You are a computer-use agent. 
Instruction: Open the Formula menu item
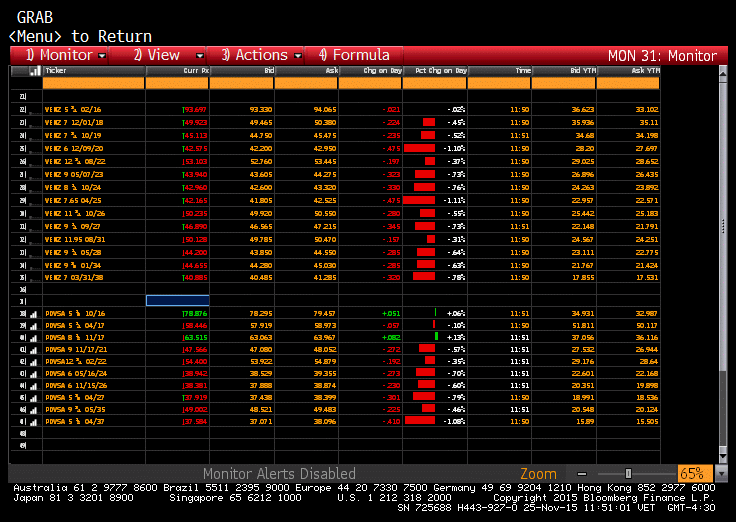pyautogui.click(x=354, y=55)
